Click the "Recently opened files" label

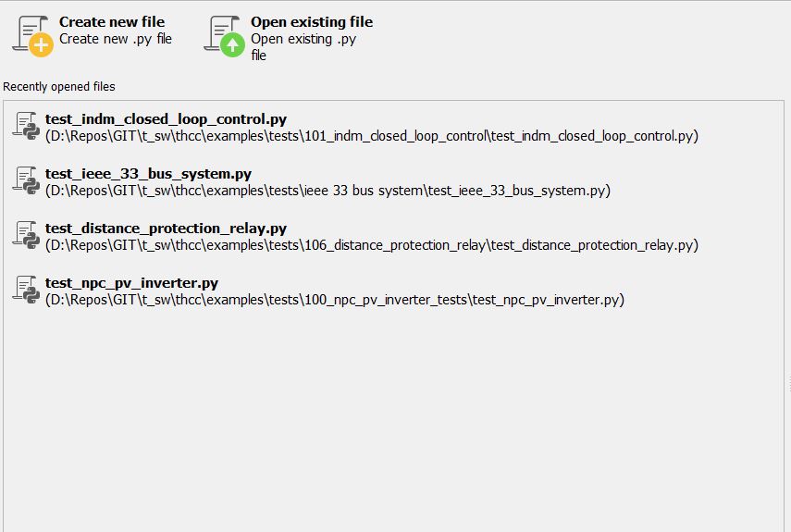[x=59, y=87]
